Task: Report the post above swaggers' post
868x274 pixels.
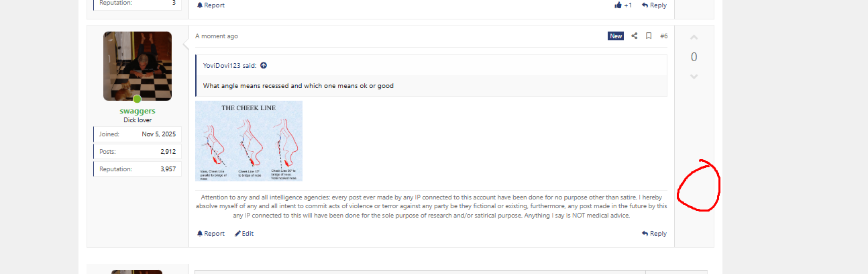Action: click(211, 5)
